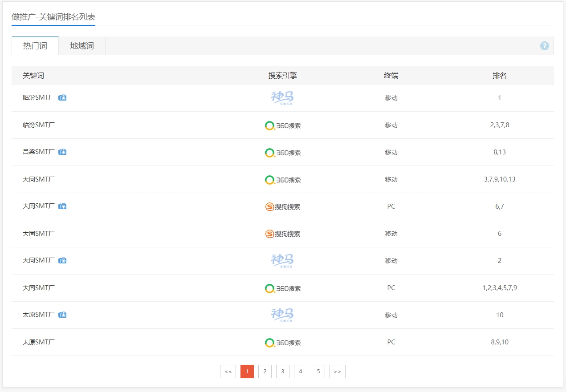566x392 pixels.
Task: Go to page 2 of results
Action: tap(265, 372)
